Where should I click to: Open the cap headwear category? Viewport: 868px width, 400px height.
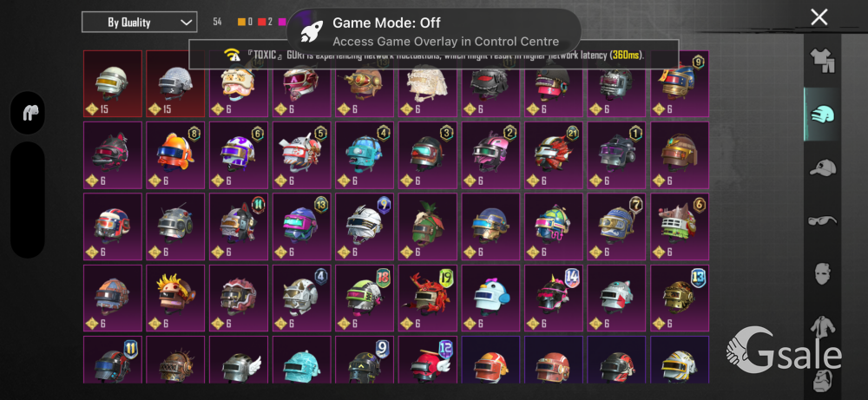(822, 167)
